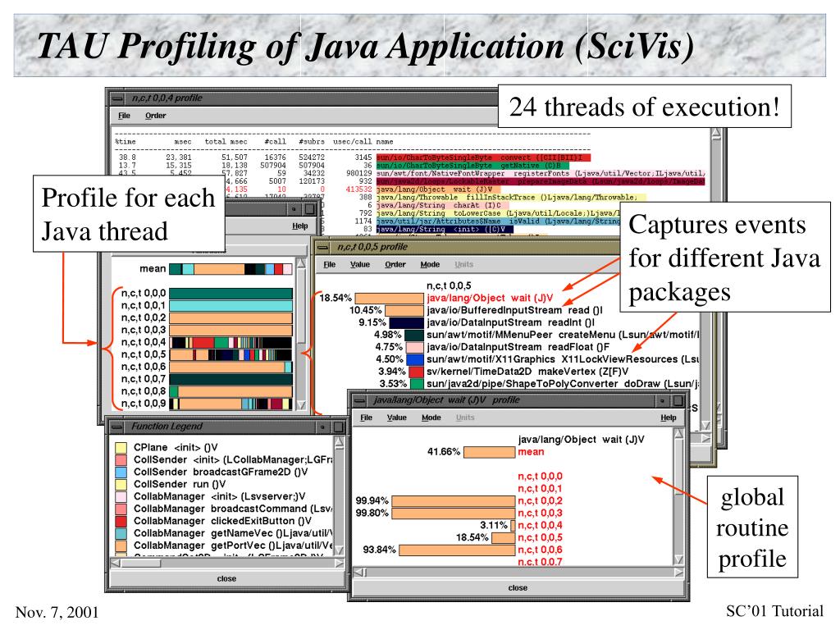The image size is (840, 630).
Task: Select the CPlane <init> yellow color swatch
Action: 121,447
